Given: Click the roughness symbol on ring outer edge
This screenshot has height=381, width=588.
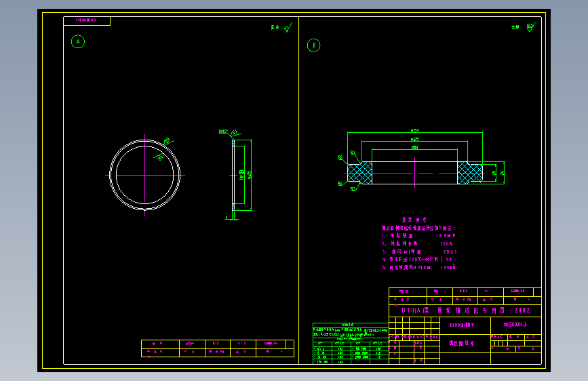Looking at the screenshot, I should [168, 142].
